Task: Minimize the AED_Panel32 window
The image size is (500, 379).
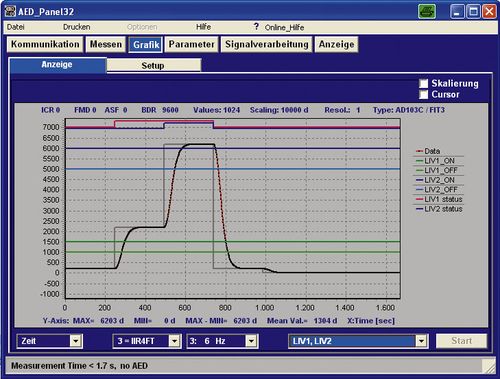Action: pyautogui.click(x=457, y=12)
